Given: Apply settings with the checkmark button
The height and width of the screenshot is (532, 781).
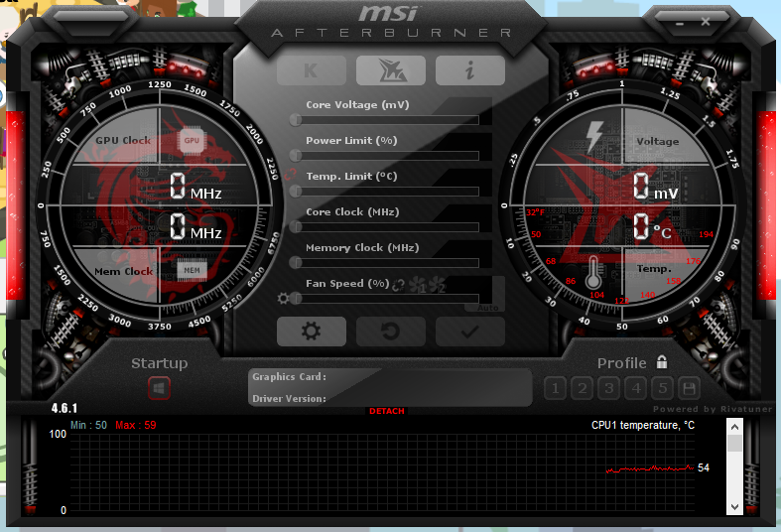Looking at the screenshot, I should [470, 332].
